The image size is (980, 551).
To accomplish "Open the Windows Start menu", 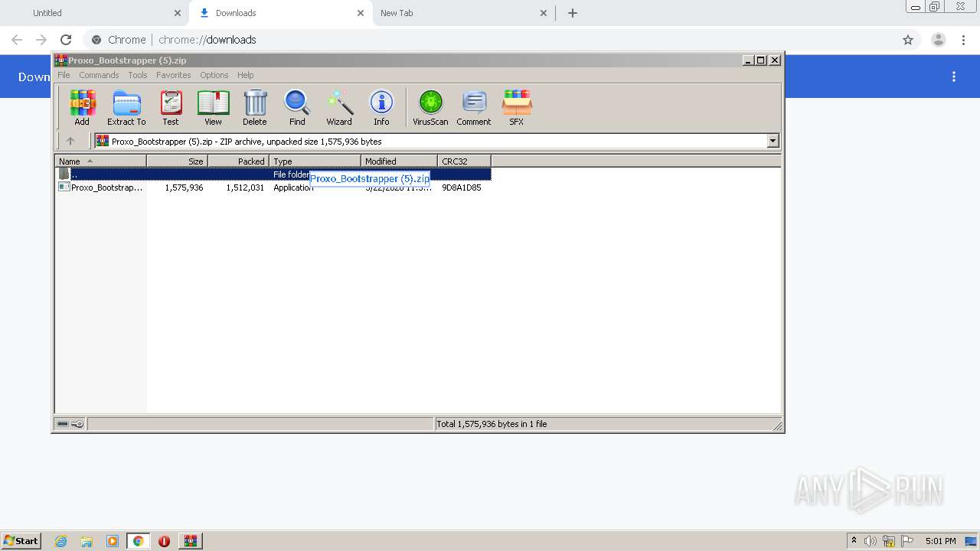I will [x=21, y=541].
